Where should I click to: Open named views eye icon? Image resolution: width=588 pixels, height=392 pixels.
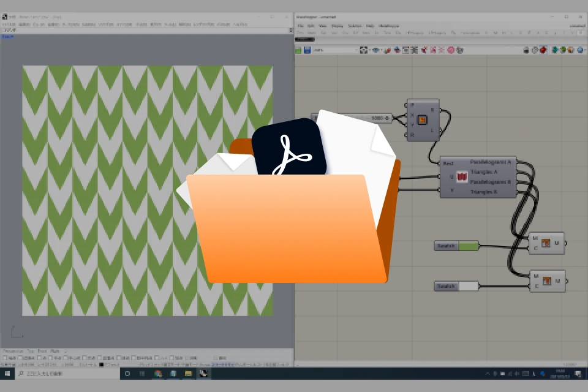pyautogui.click(x=375, y=50)
